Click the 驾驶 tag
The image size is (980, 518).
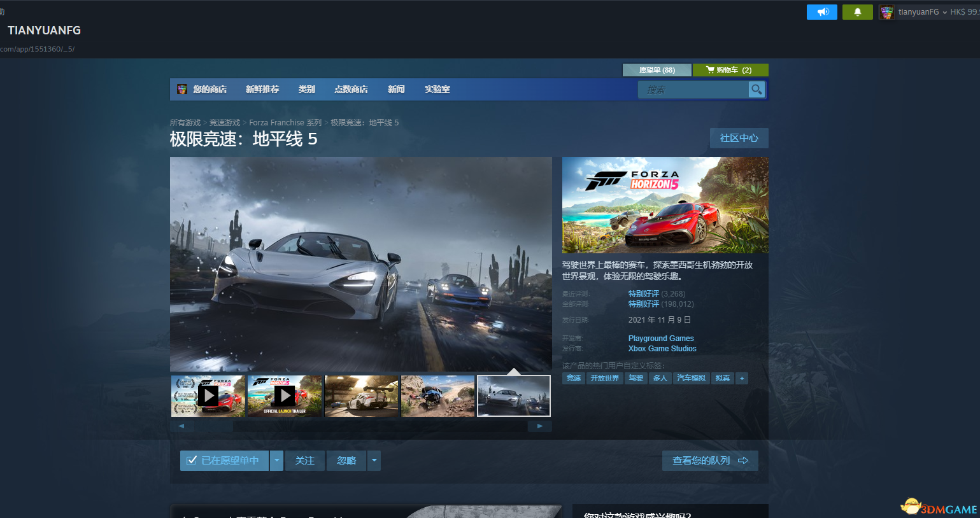pyautogui.click(x=636, y=378)
